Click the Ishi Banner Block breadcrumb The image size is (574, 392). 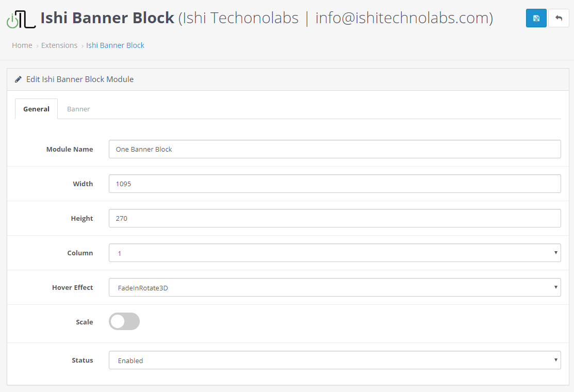[x=115, y=45]
